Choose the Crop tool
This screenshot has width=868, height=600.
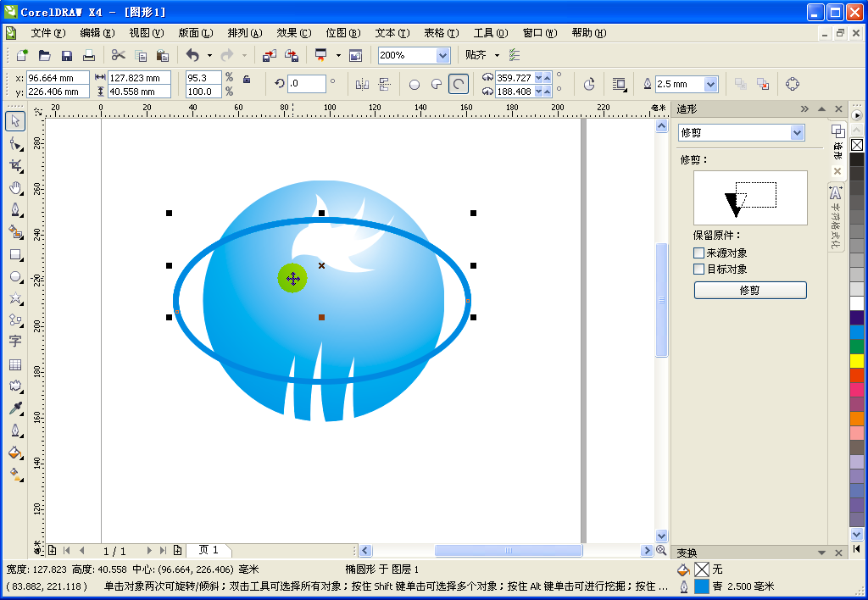[x=15, y=166]
